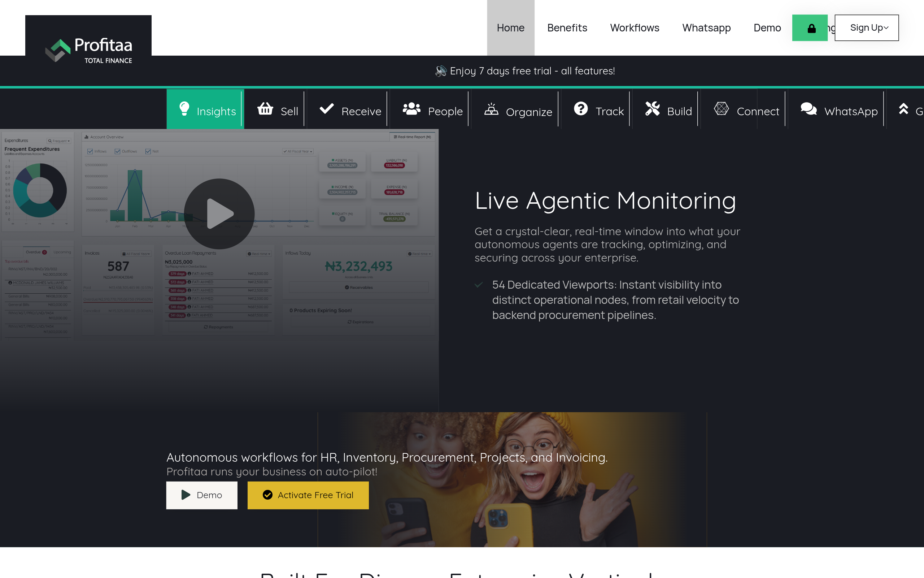Click the Receivables button
The height and width of the screenshot is (578, 924).
(358, 288)
